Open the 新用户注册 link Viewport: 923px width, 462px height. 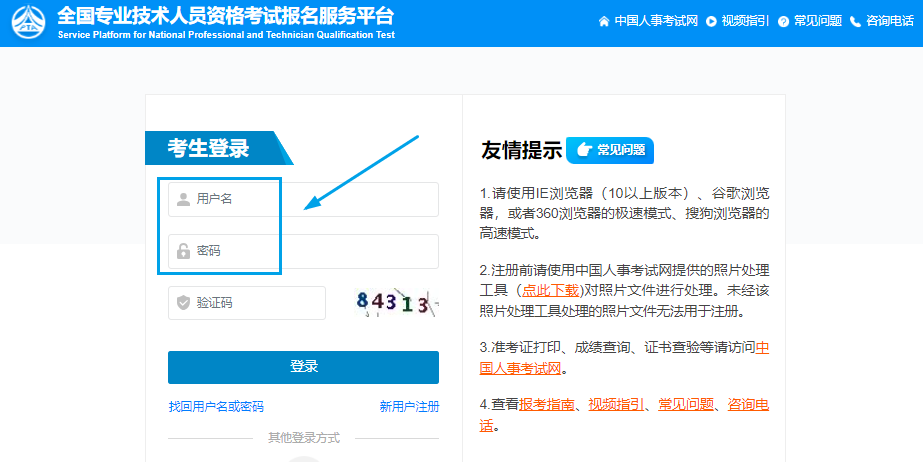pos(409,406)
